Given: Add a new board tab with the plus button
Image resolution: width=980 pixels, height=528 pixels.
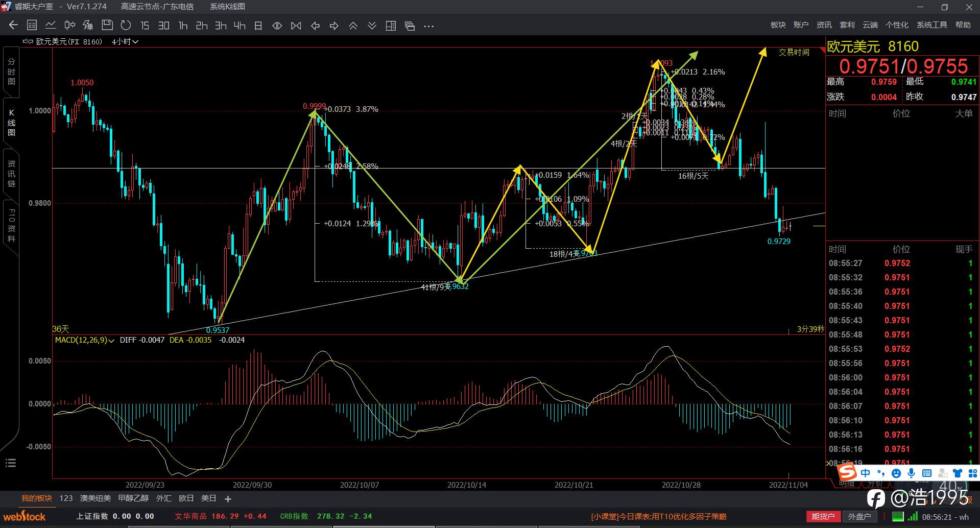Looking at the screenshot, I should pyautogui.click(x=228, y=499).
